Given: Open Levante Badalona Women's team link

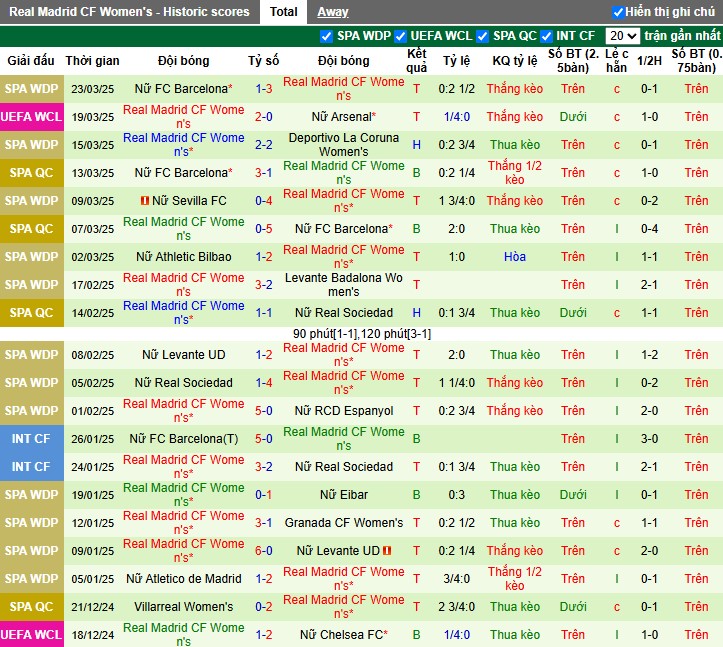Looking at the screenshot, I should 344,285.
